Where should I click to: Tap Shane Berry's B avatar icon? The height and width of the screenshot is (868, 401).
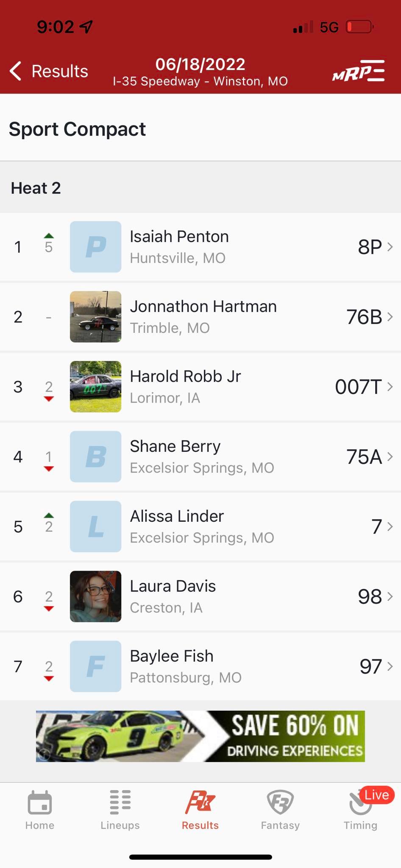[95, 456]
